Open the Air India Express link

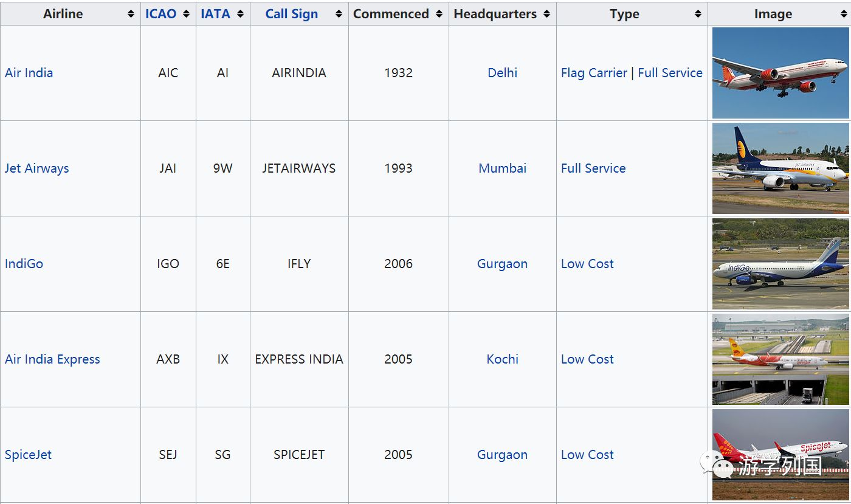coord(52,359)
